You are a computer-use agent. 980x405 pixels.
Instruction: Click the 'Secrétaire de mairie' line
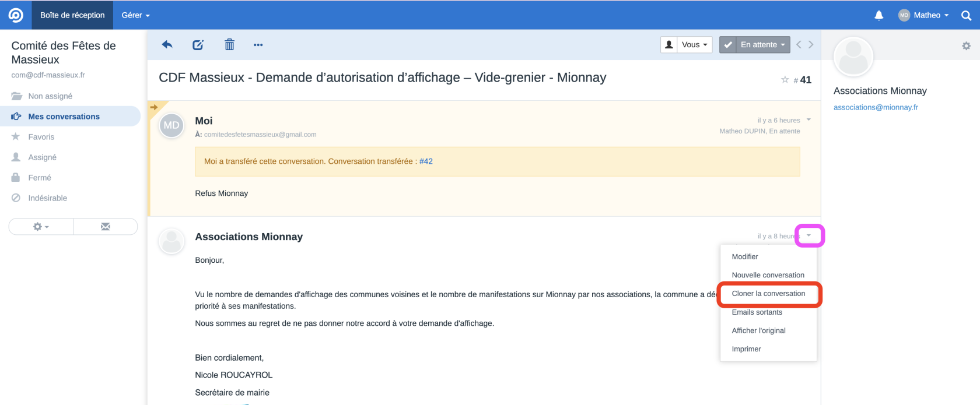pyautogui.click(x=232, y=393)
